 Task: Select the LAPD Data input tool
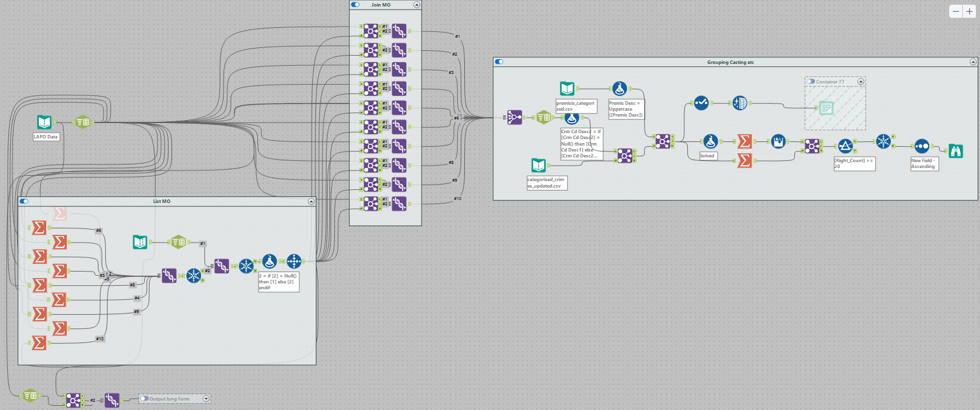click(x=44, y=122)
